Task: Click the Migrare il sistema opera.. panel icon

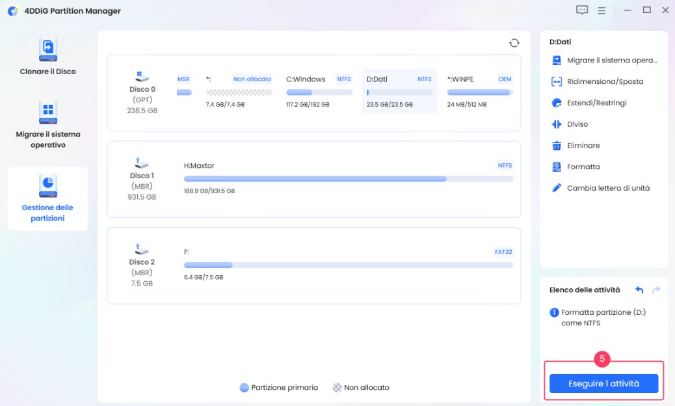Action: tap(557, 60)
